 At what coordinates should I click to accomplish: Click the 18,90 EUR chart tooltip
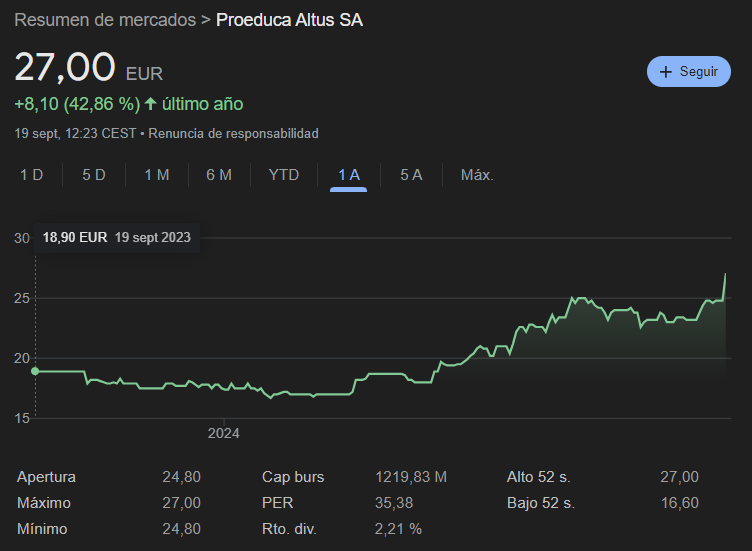117,237
